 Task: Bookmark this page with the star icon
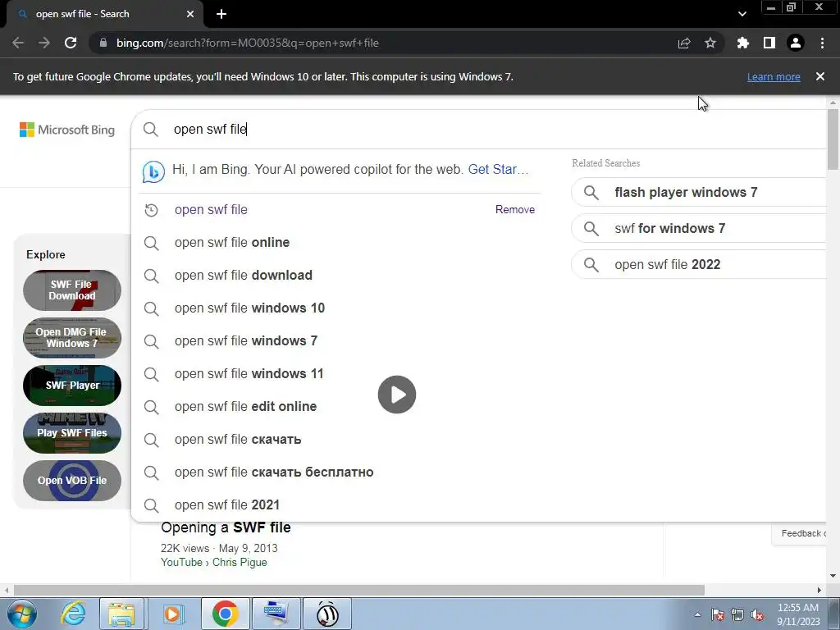click(710, 43)
